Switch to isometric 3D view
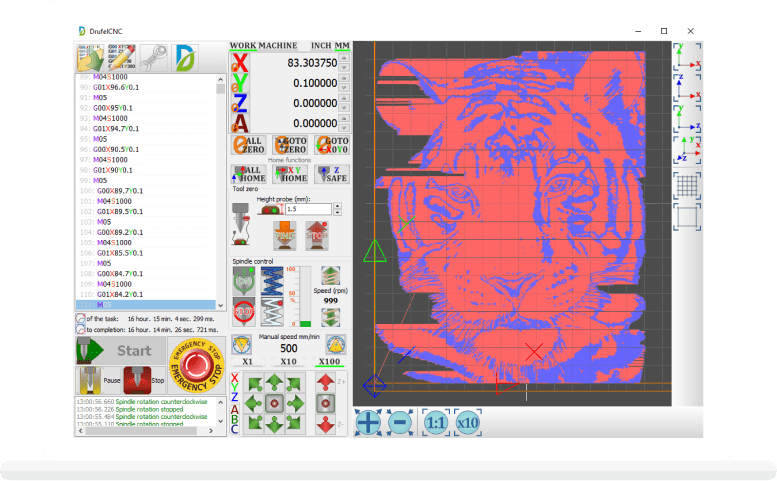Image resolution: width=777 pixels, height=481 pixels. pyautogui.click(x=687, y=150)
